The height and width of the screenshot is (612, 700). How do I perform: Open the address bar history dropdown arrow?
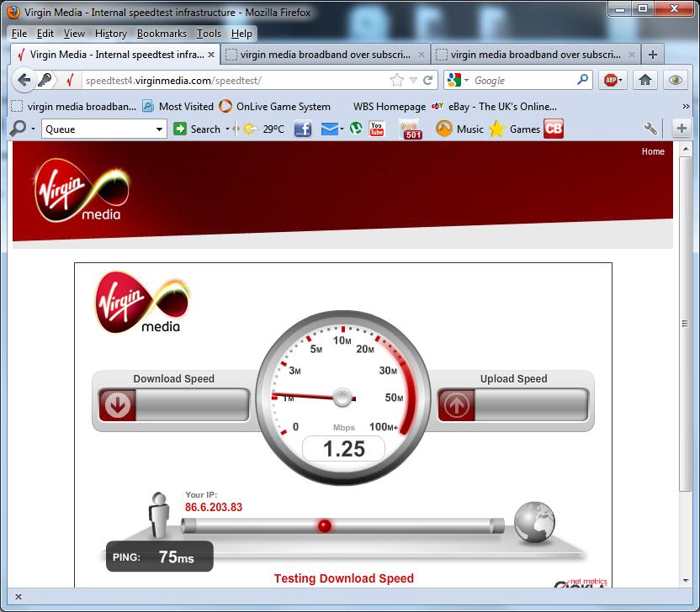(x=413, y=81)
